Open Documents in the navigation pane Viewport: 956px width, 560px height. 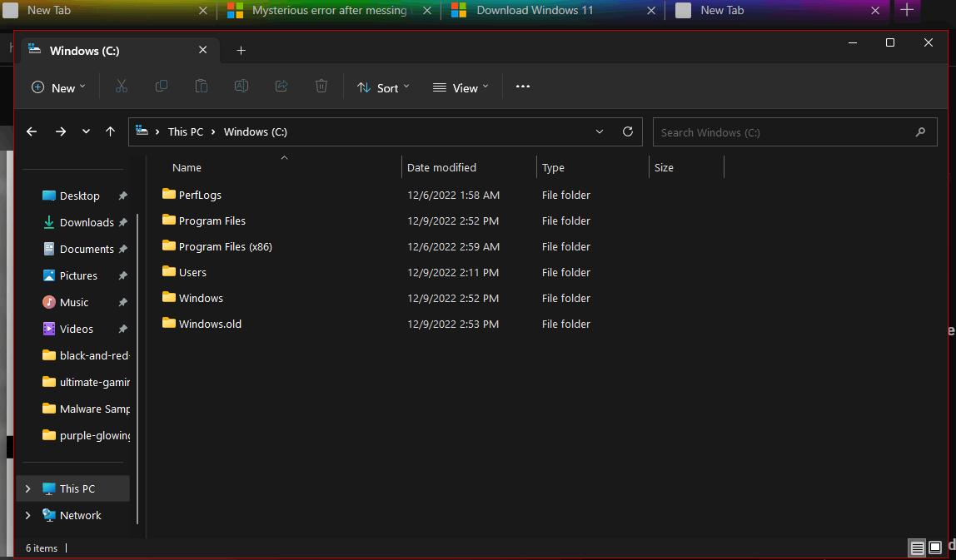coord(87,250)
